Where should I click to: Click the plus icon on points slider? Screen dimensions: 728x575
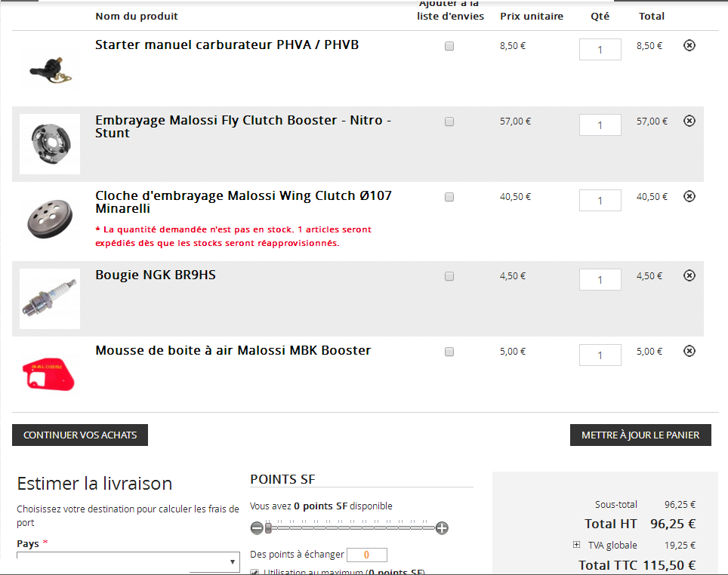(x=442, y=527)
